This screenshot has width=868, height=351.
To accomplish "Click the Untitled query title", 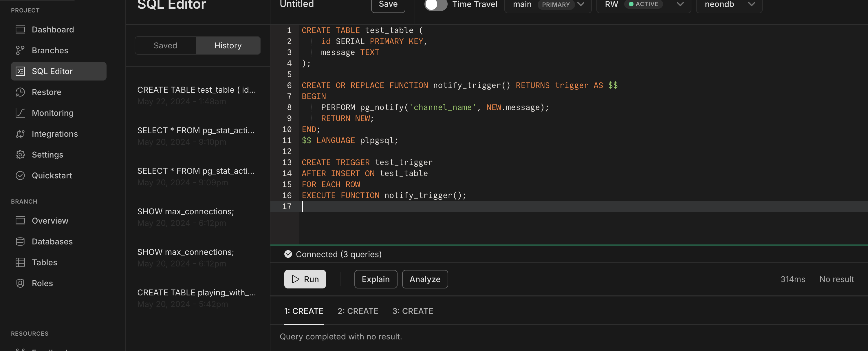I will coord(296,4).
